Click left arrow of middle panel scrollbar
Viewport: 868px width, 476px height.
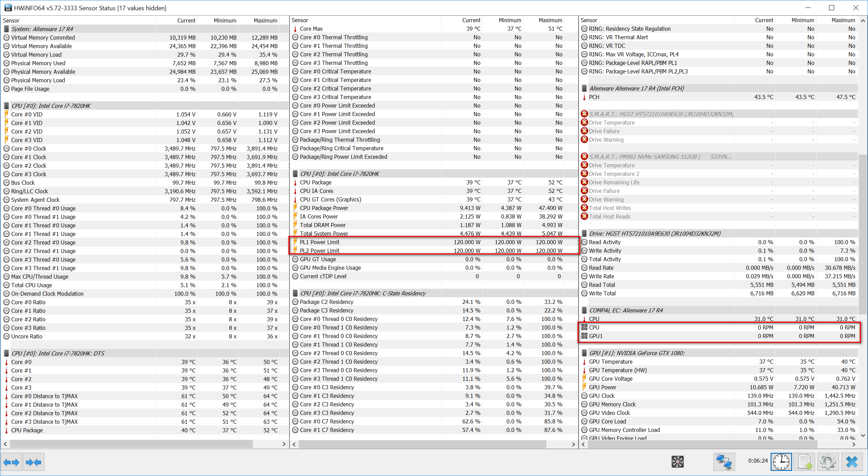[x=295, y=444]
